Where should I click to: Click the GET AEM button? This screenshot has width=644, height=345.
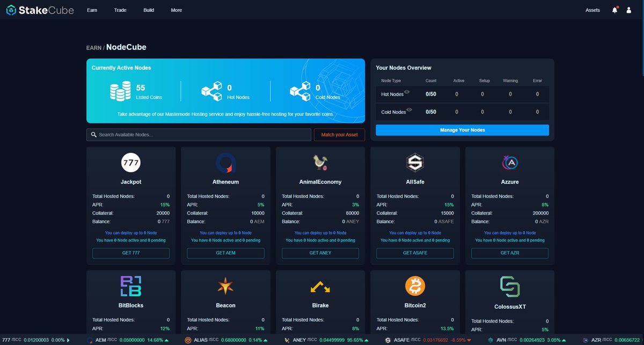226,253
